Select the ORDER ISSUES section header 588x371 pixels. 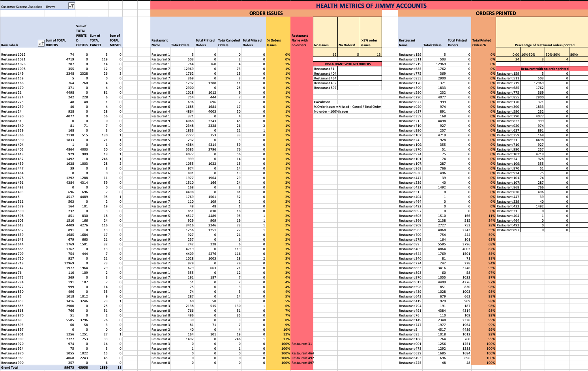coord(266,13)
